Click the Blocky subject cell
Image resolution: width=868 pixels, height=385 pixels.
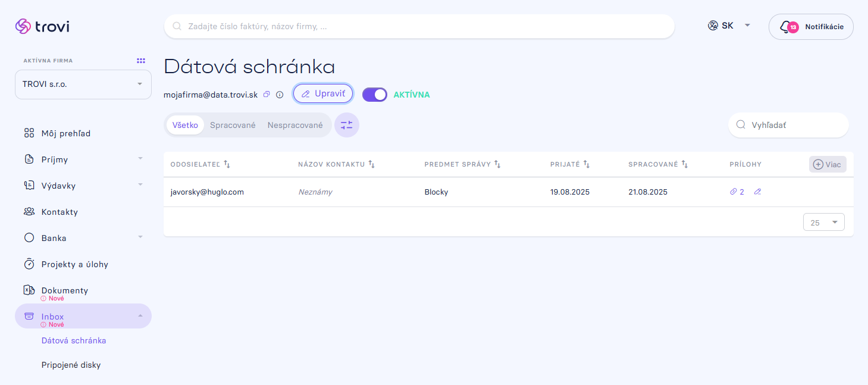click(x=437, y=192)
